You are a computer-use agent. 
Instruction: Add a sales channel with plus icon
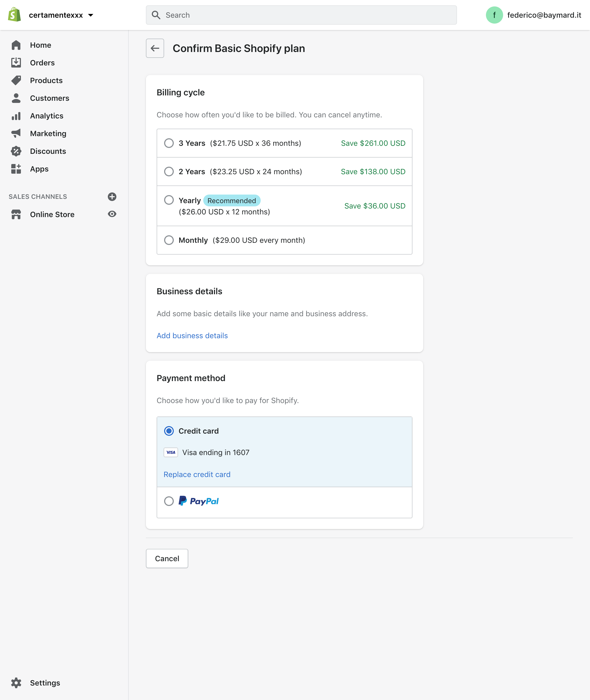(112, 196)
